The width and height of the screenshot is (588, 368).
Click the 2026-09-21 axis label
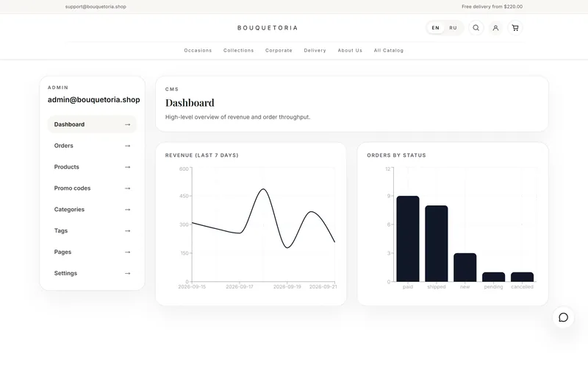323,287
